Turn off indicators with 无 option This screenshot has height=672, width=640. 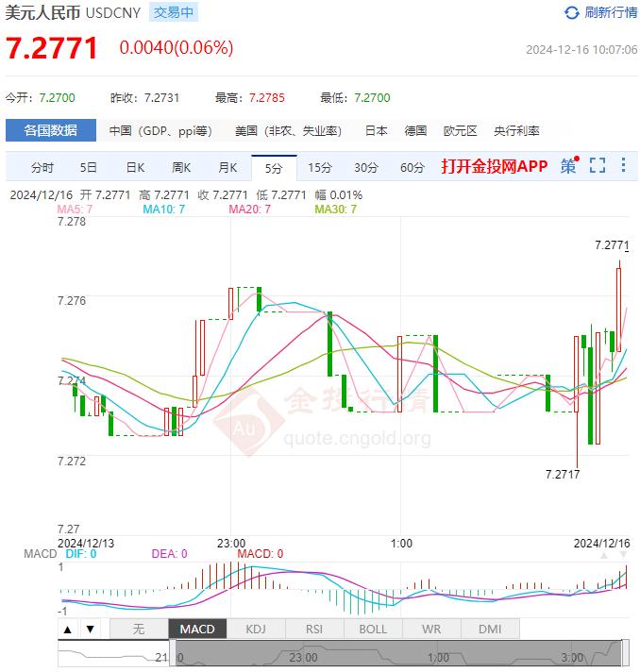[x=139, y=630]
